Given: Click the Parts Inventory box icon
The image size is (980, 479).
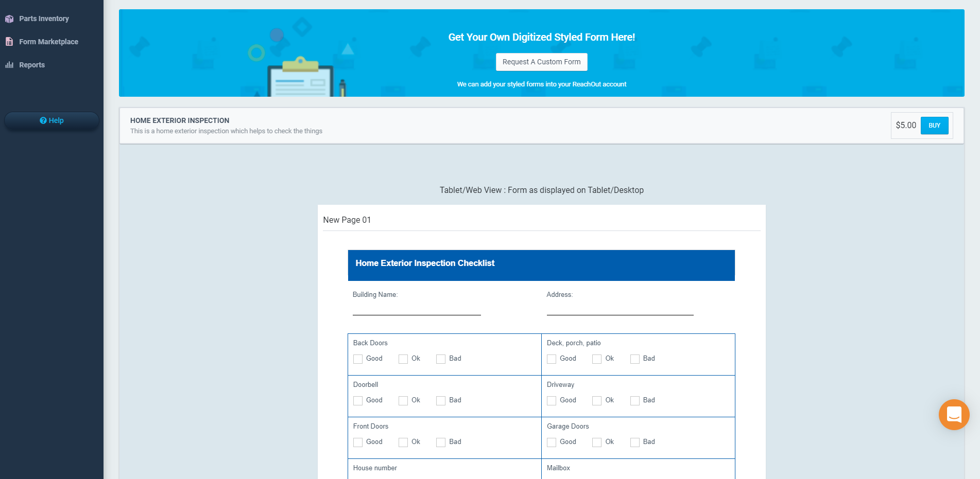Looking at the screenshot, I should (x=9, y=19).
